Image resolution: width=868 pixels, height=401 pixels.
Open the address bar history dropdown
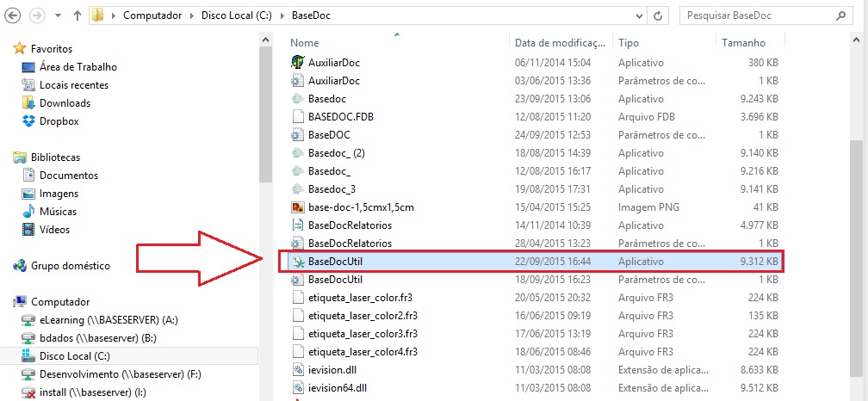(x=639, y=16)
